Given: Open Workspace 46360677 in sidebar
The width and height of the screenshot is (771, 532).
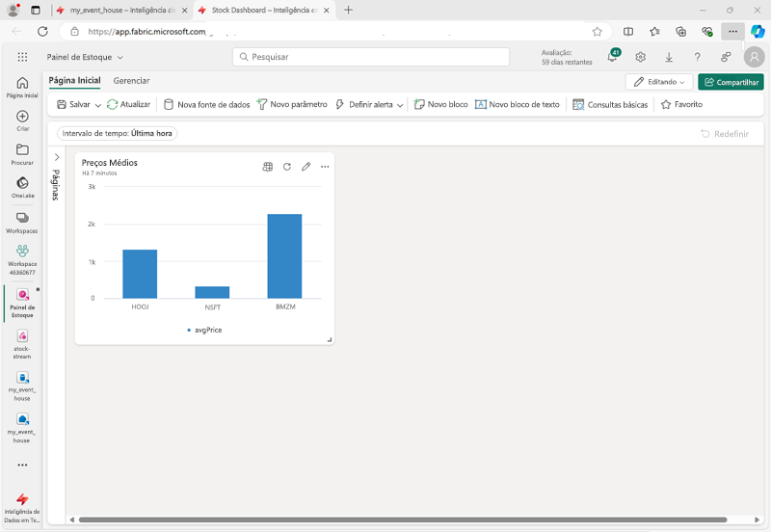Looking at the screenshot, I should (22, 260).
